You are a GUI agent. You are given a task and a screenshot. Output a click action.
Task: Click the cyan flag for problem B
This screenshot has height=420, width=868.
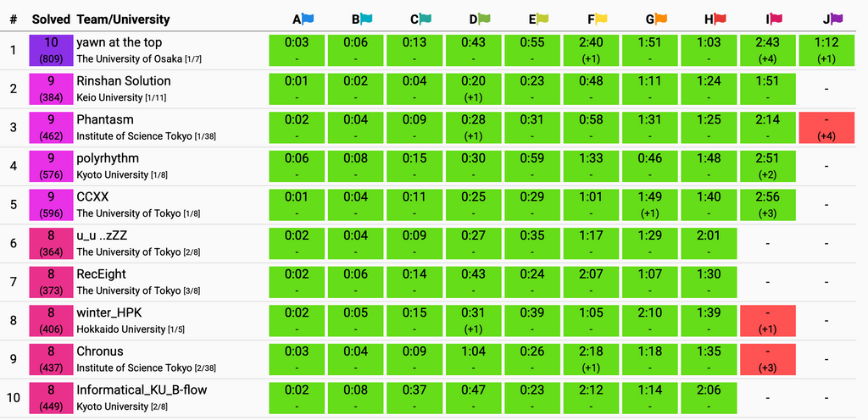click(366, 19)
